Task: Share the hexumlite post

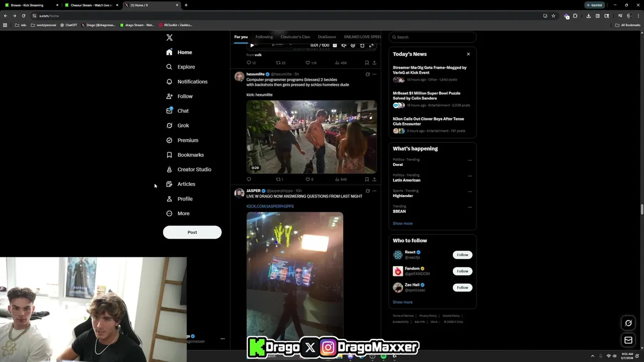Action: tap(374, 179)
